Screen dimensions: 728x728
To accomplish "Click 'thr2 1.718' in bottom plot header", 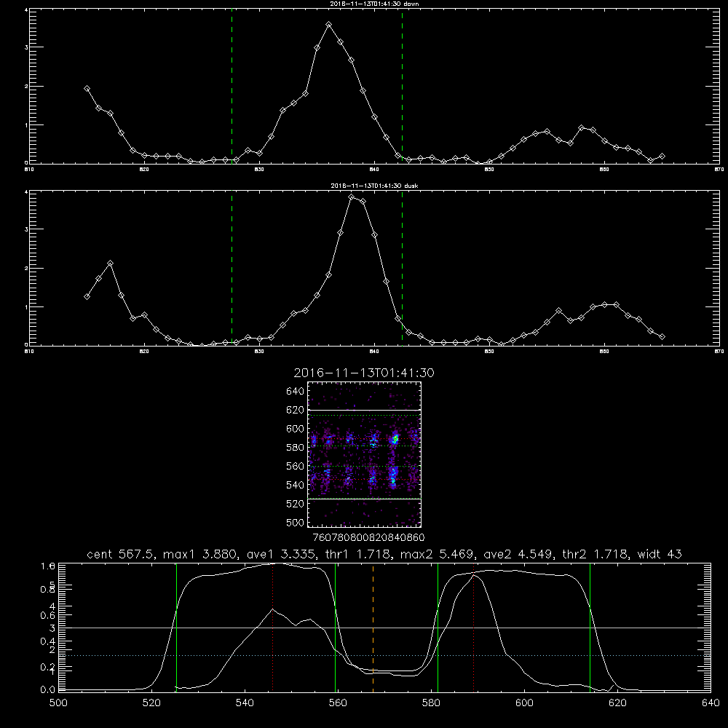I will coord(595,554).
